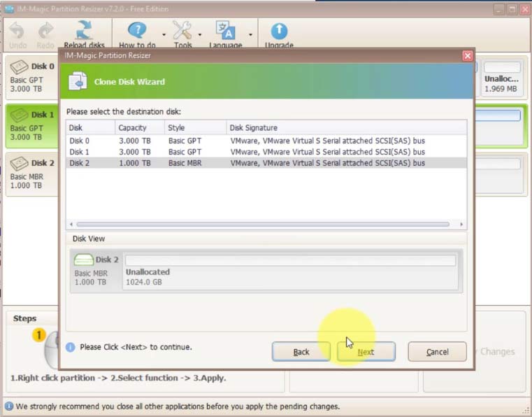Screen dimensions: 532x417
Task: Select the 1024.0 GB Unallocated partition block
Action: click(290, 271)
